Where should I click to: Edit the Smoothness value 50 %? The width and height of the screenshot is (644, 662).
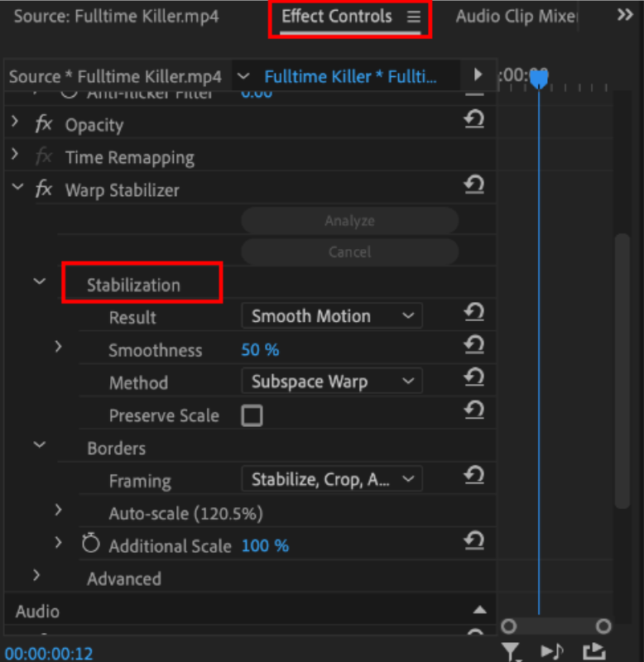pos(260,350)
